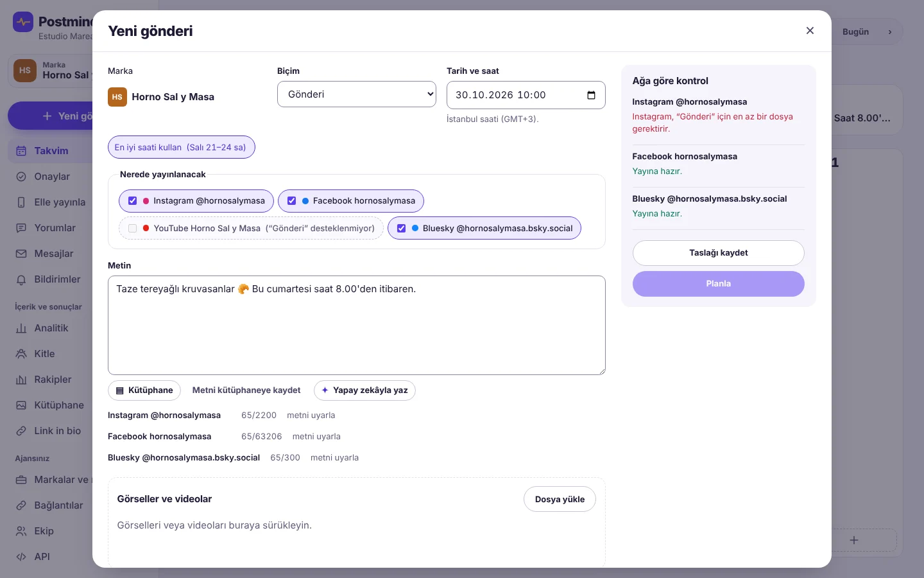Image resolution: width=924 pixels, height=578 pixels.
Task: Click Taslağı kaydet button
Action: tap(719, 253)
